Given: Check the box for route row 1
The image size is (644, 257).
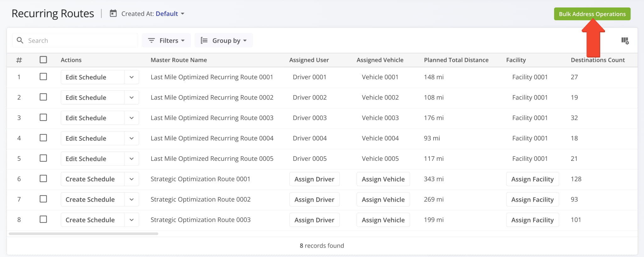Looking at the screenshot, I should 43,77.
